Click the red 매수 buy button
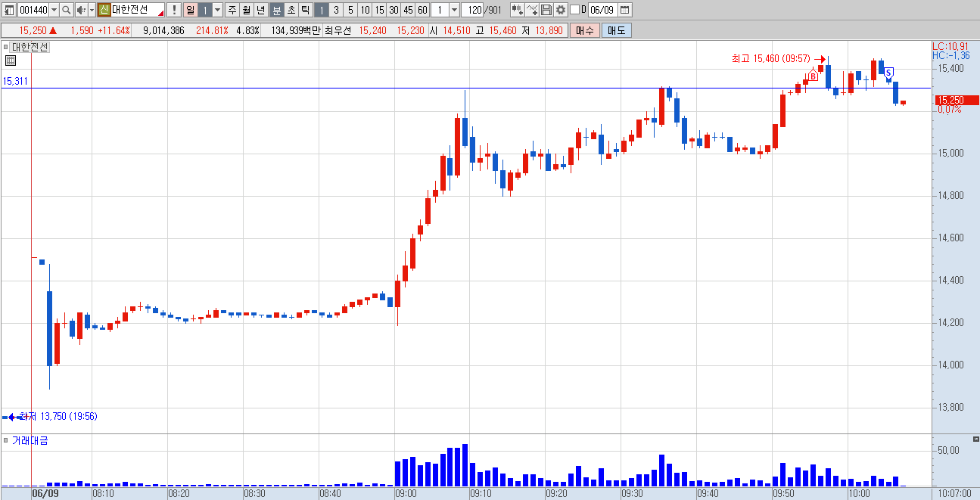This screenshot has width=980, height=500. (x=585, y=30)
